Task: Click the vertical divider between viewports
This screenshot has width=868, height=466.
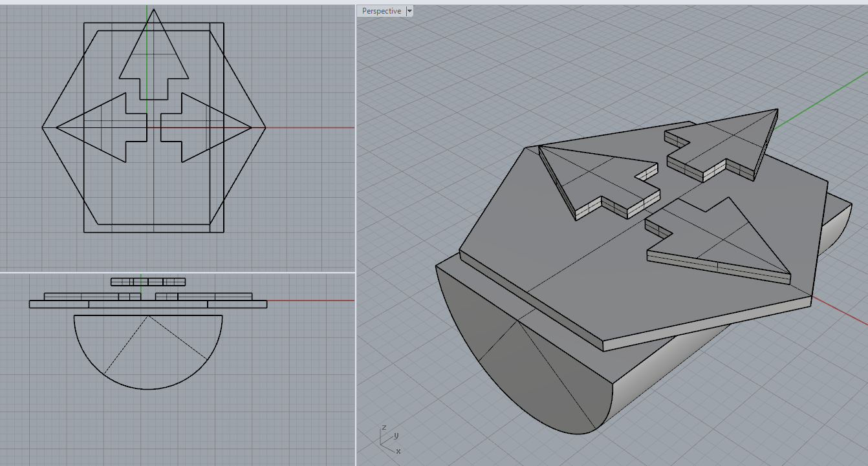Action: (356, 233)
